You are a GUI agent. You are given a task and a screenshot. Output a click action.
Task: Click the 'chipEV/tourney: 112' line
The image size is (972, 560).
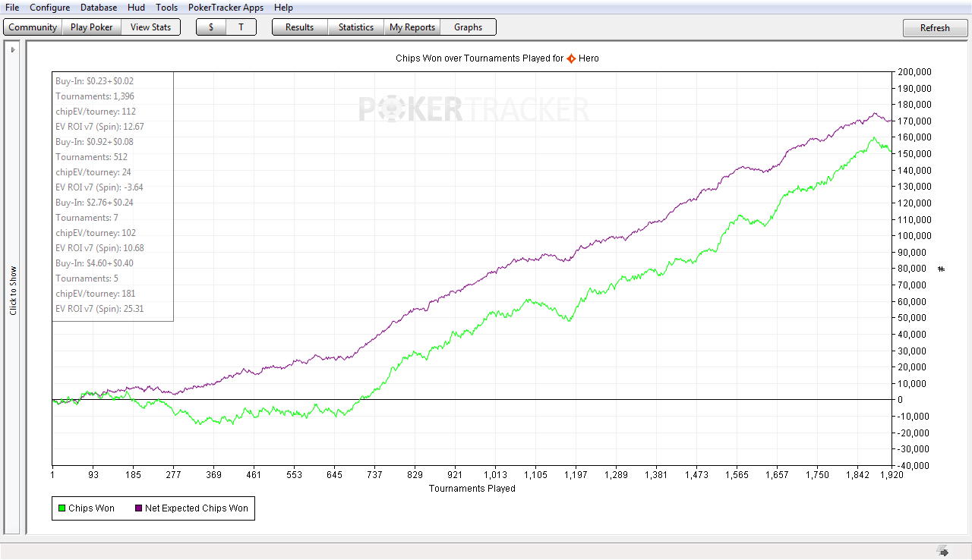click(96, 112)
